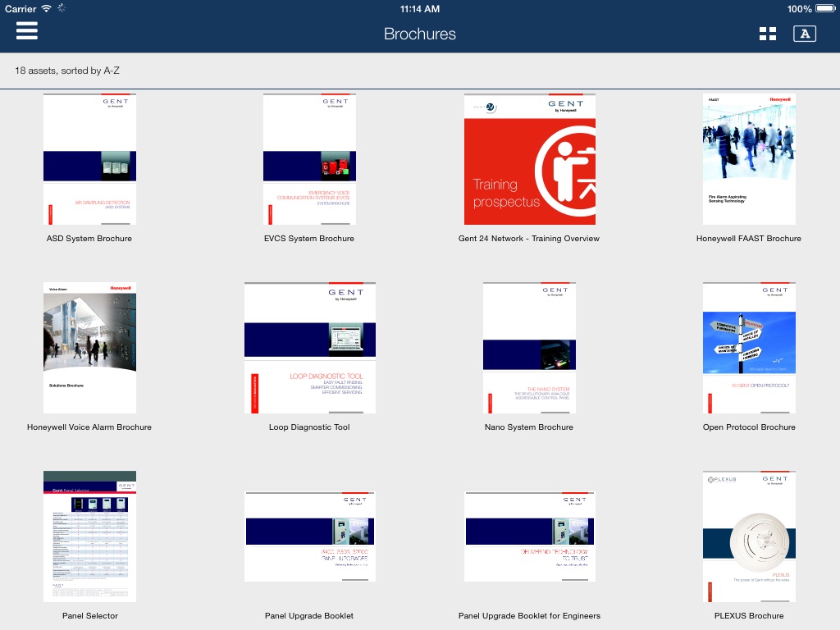Viewport: 840px width, 630px height.
Task: Open Loop Diagnostic Tool cover
Action: [309, 348]
